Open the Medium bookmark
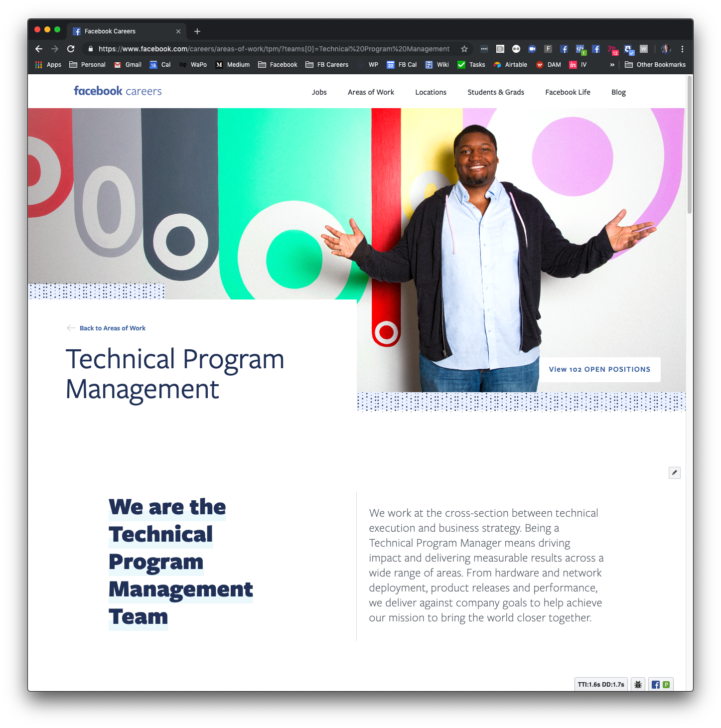 coord(233,65)
